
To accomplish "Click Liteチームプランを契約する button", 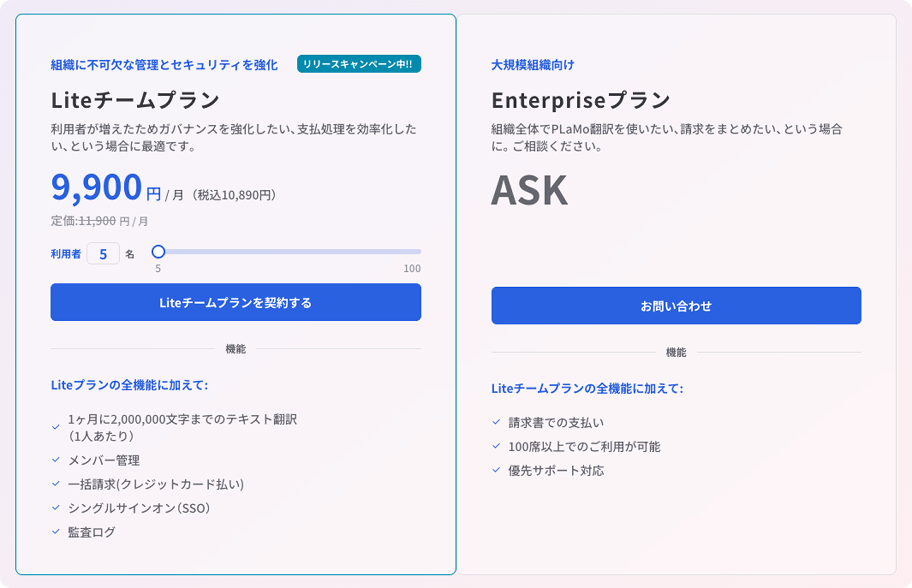I will (x=235, y=303).
